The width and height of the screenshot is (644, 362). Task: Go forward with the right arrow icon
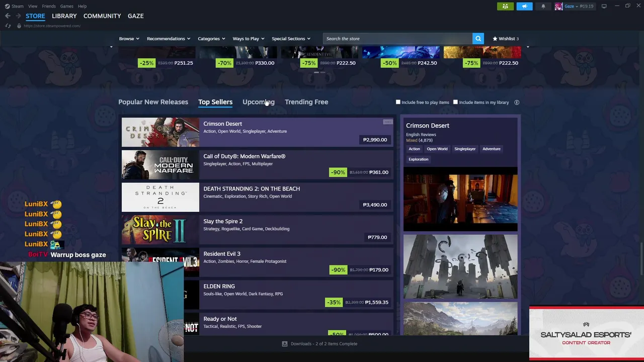(18, 16)
